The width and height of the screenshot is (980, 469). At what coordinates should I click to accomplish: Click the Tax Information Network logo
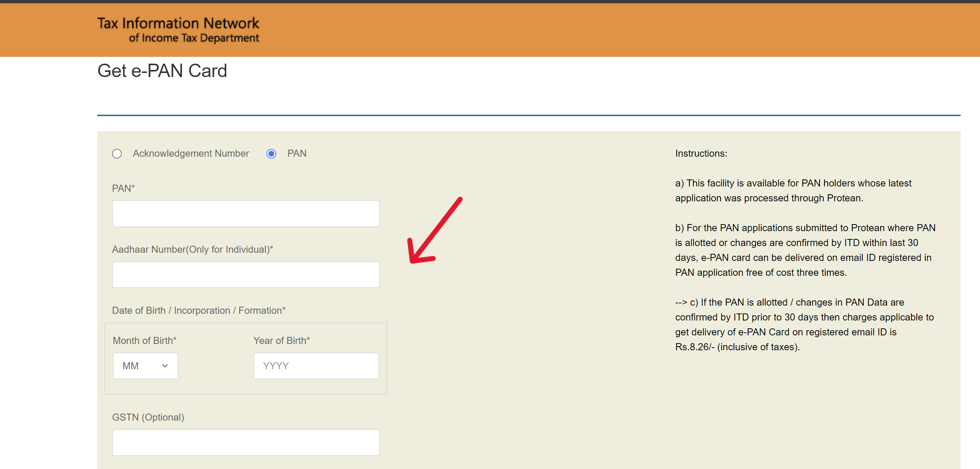click(178, 30)
